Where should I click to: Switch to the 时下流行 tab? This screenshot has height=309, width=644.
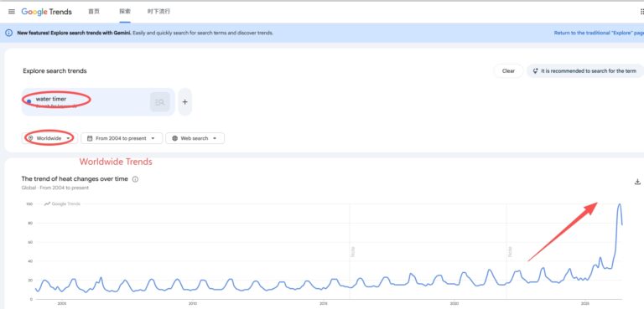click(158, 12)
